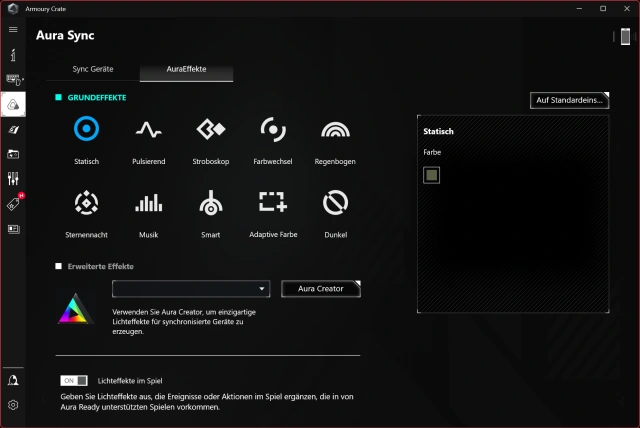640x428 pixels.
Task: Switch to the Sync Geräte tab
Action: click(93, 69)
